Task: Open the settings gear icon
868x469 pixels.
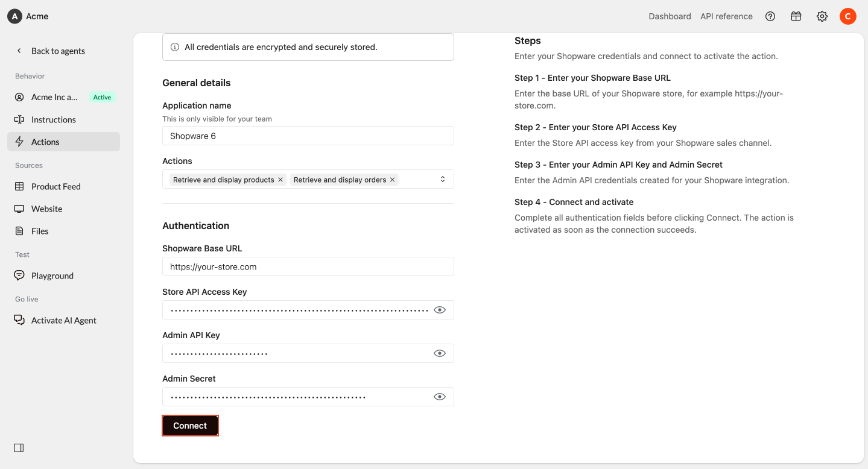Action: click(x=822, y=16)
